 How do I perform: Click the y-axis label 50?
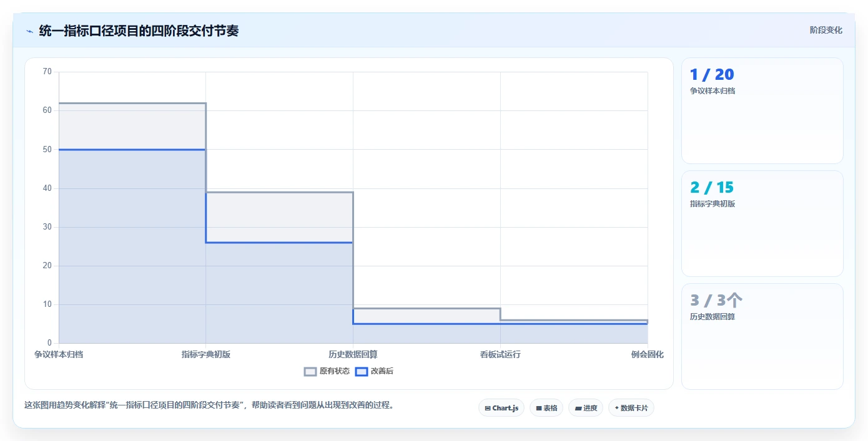(47, 150)
